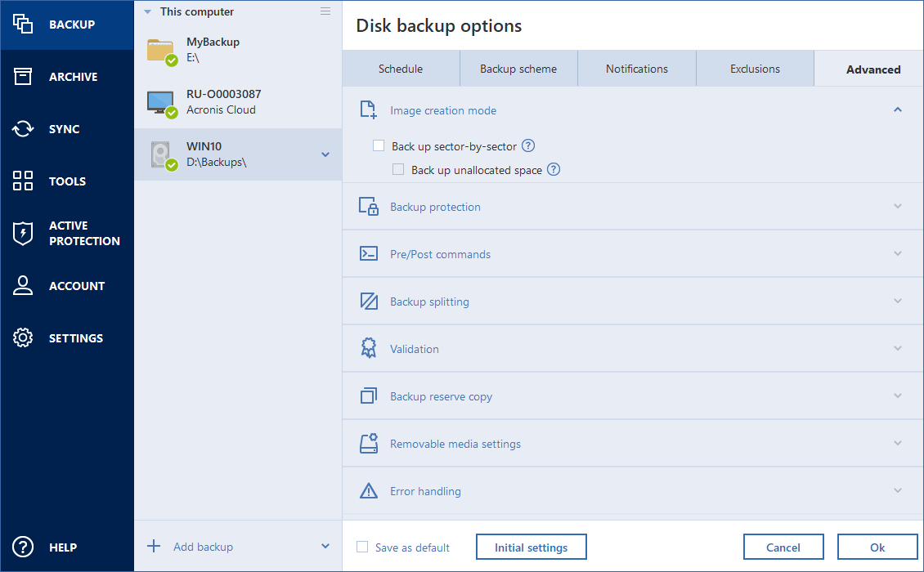The width and height of the screenshot is (924, 572).
Task: Click the Cancel button
Action: pyautogui.click(x=783, y=547)
